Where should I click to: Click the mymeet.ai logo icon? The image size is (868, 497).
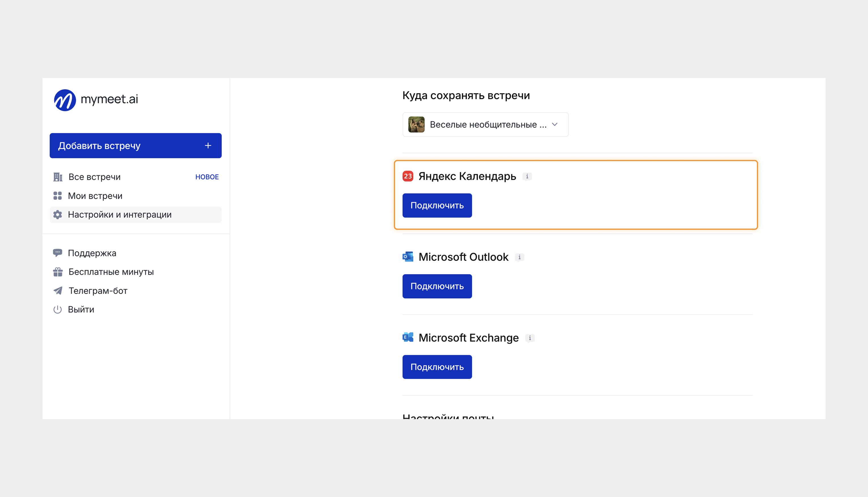(x=65, y=100)
